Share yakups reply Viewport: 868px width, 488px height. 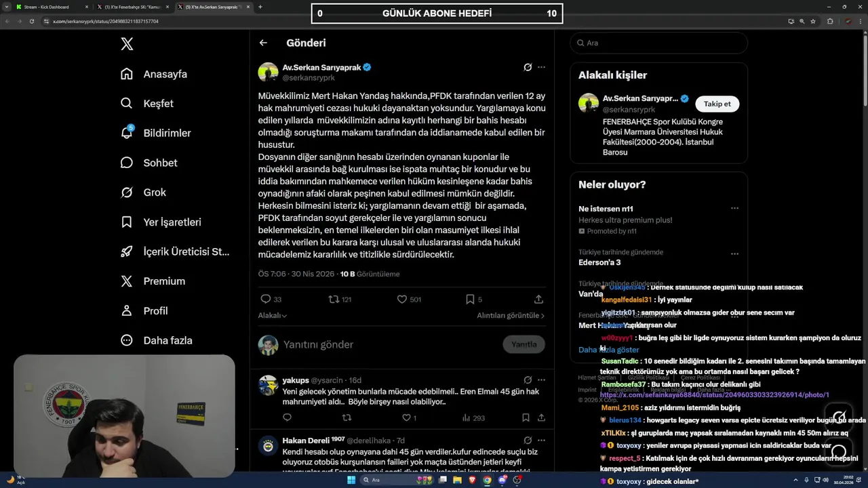tap(541, 418)
